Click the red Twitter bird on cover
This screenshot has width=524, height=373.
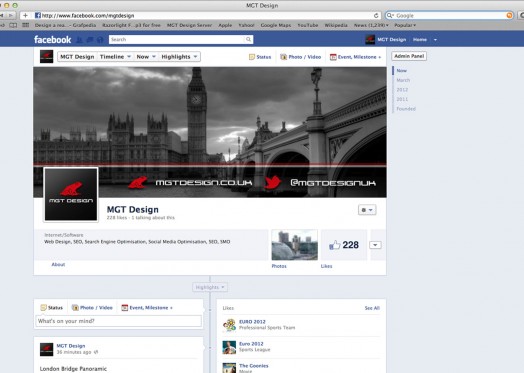pyautogui.click(x=273, y=182)
